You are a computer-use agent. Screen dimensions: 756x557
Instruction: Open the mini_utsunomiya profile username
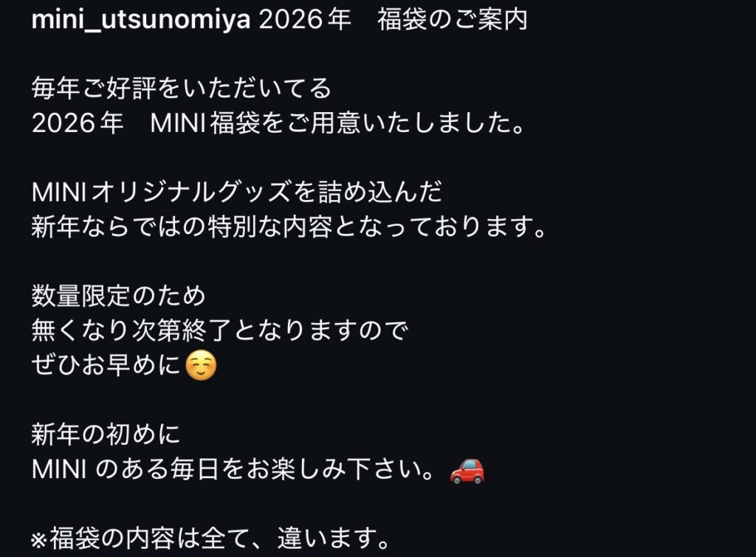(x=141, y=20)
